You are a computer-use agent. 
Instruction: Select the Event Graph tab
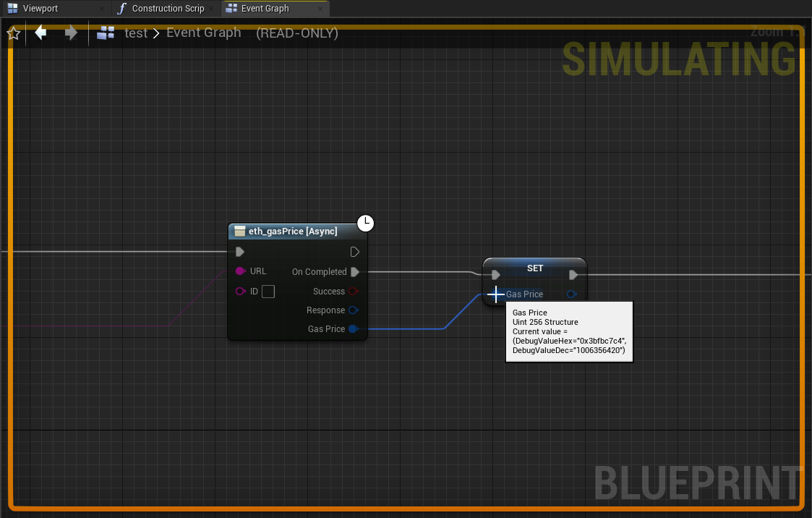click(265, 9)
